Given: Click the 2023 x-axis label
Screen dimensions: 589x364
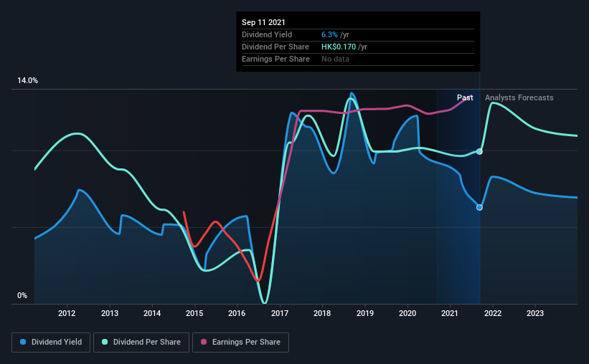Looking at the screenshot, I should (535, 313).
